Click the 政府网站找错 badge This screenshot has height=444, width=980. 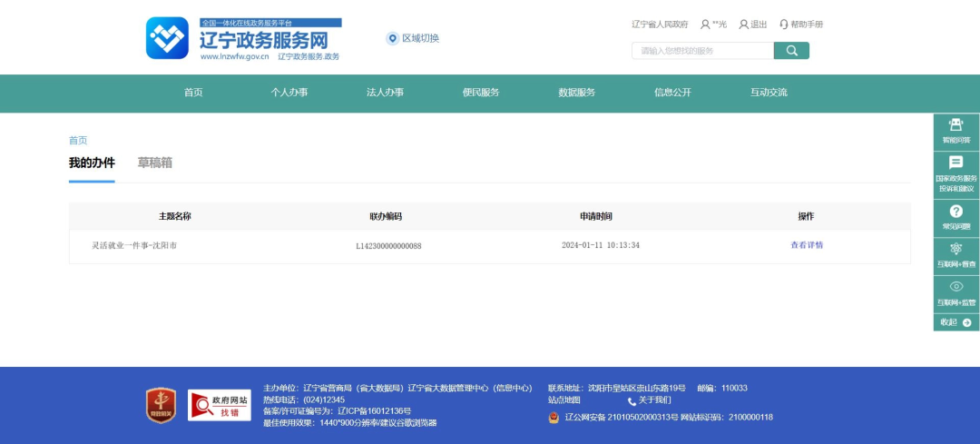click(x=220, y=405)
